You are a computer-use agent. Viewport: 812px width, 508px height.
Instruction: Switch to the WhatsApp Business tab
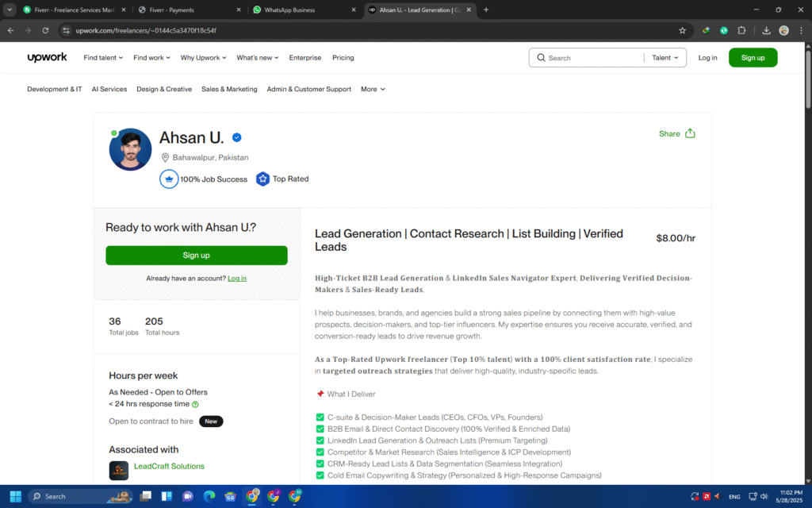point(301,10)
